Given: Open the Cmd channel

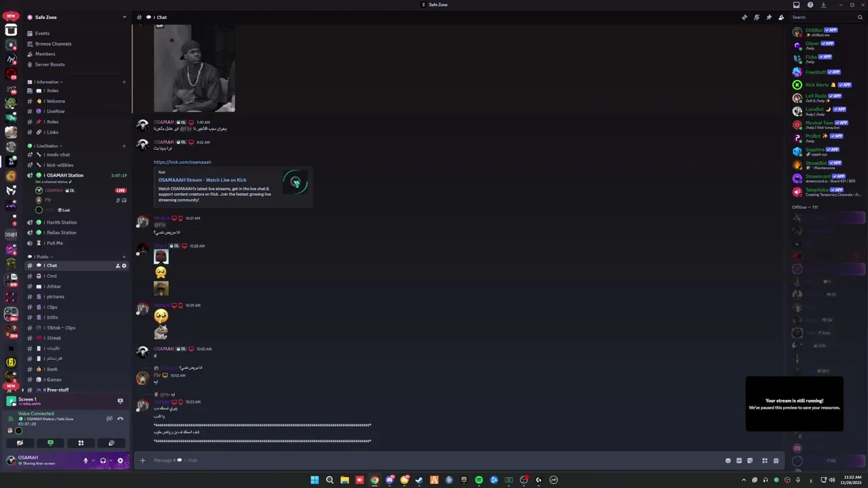Looking at the screenshot, I should 77,276.
